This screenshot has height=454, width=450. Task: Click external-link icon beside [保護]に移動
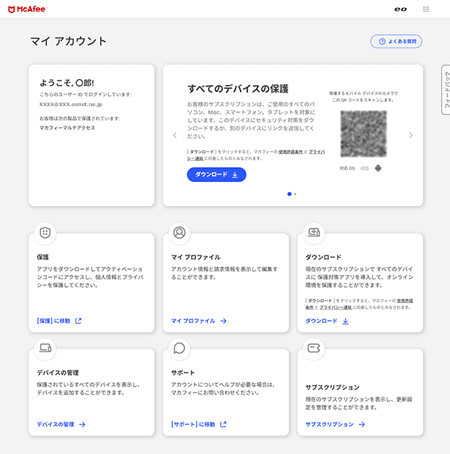pyautogui.click(x=78, y=321)
